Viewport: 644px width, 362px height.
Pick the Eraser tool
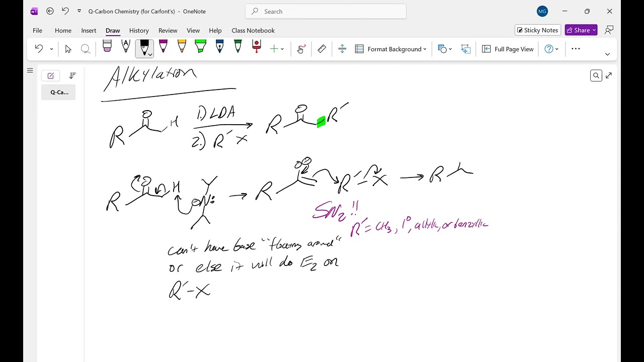(x=107, y=47)
